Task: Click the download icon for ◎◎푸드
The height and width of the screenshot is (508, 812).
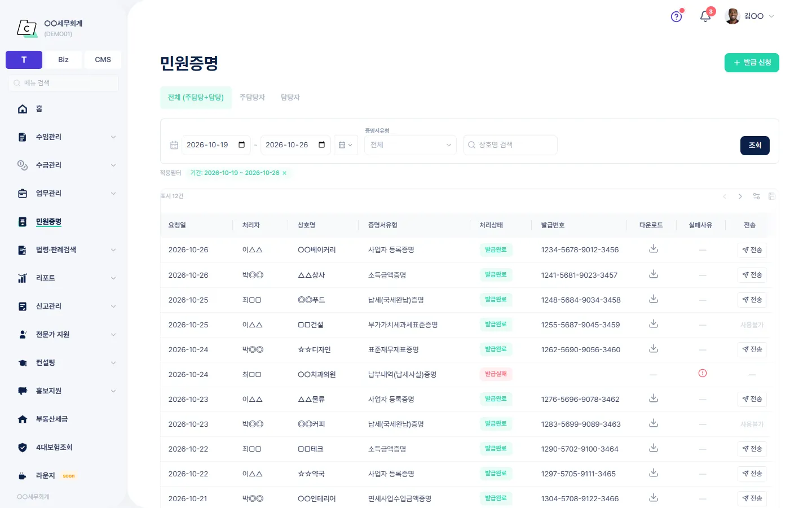Action: click(x=654, y=299)
